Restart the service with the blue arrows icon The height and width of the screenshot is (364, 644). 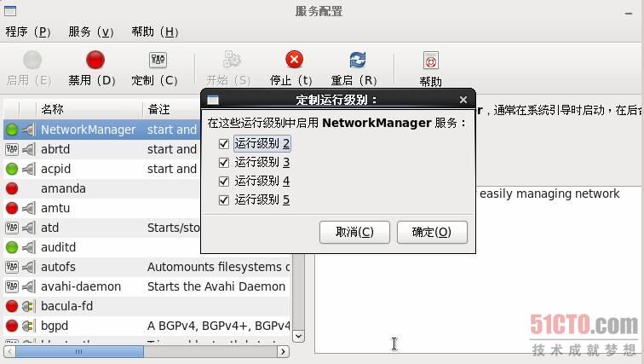coord(357,60)
